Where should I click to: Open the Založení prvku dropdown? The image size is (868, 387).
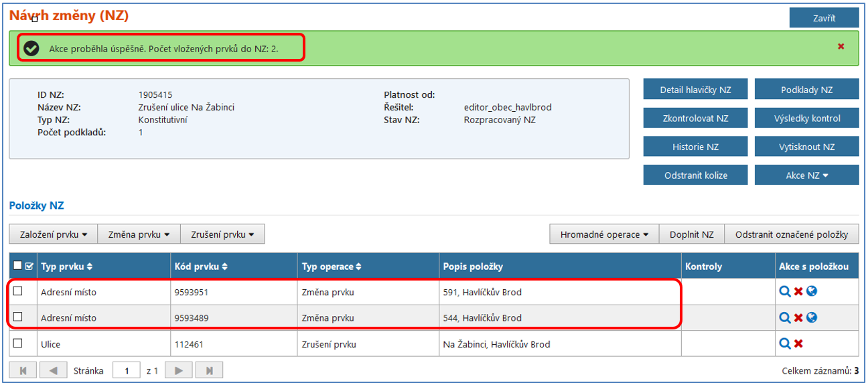[54, 234]
